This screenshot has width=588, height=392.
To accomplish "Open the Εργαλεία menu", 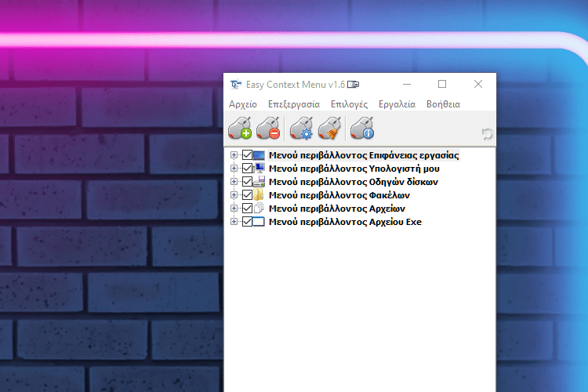I will tap(397, 104).
